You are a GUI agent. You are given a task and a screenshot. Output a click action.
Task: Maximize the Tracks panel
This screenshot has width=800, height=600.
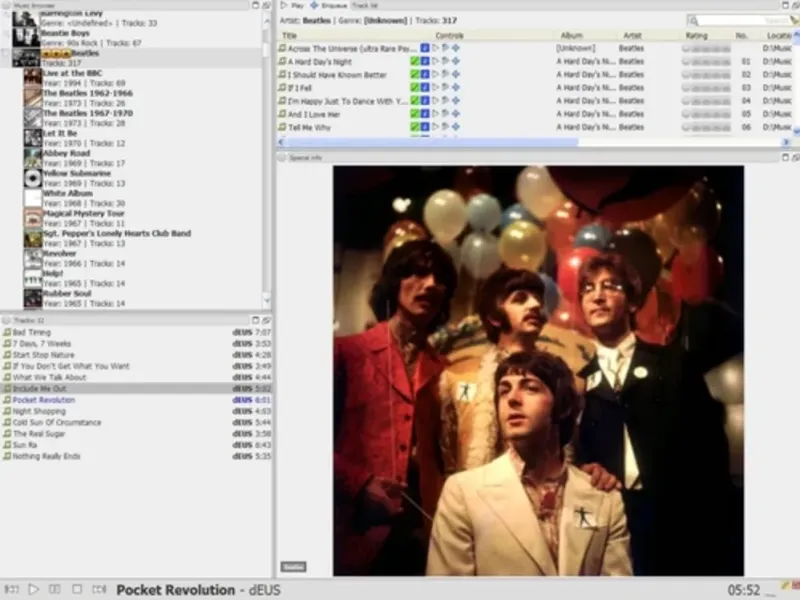click(x=256, y=320)
